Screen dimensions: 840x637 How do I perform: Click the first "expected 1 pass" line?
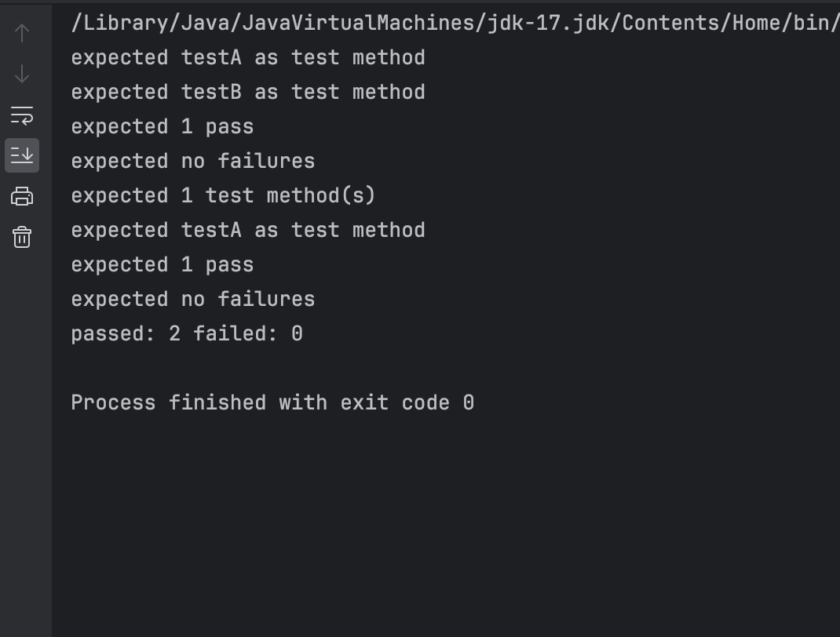(x=163, y=127)
